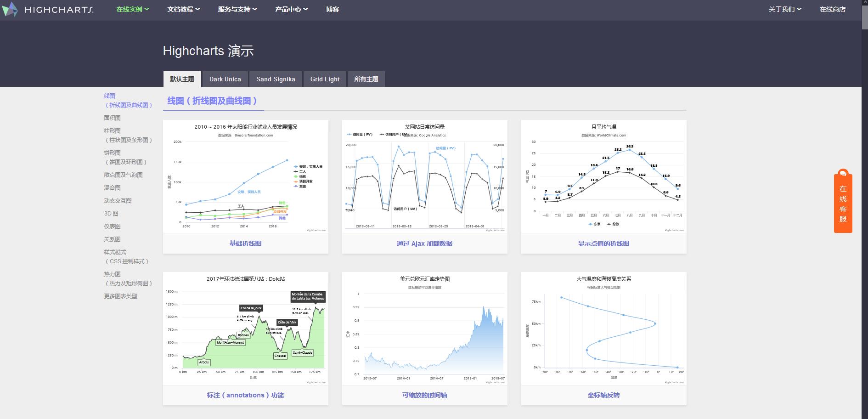The height and width of the screenshot is (419, 868).
Task: Expand the 文档教程 dropdown menu
Action: tap(183, 9)
